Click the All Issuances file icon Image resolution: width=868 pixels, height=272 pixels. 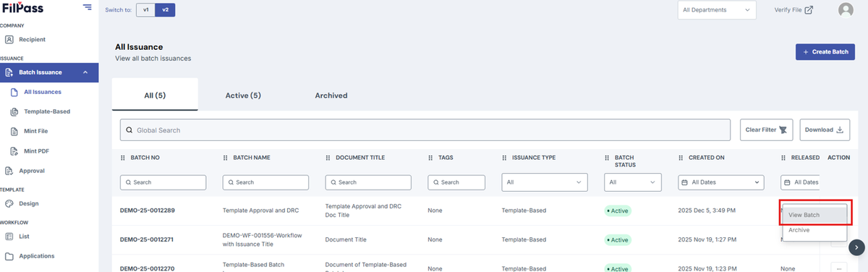click(14, 92)
